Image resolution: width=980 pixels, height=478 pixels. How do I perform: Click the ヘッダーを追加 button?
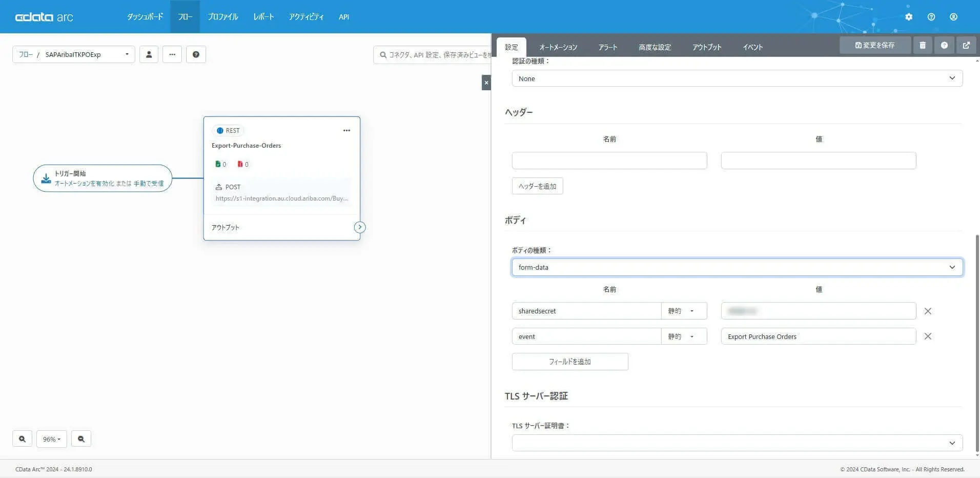click(x=537, y=186)
